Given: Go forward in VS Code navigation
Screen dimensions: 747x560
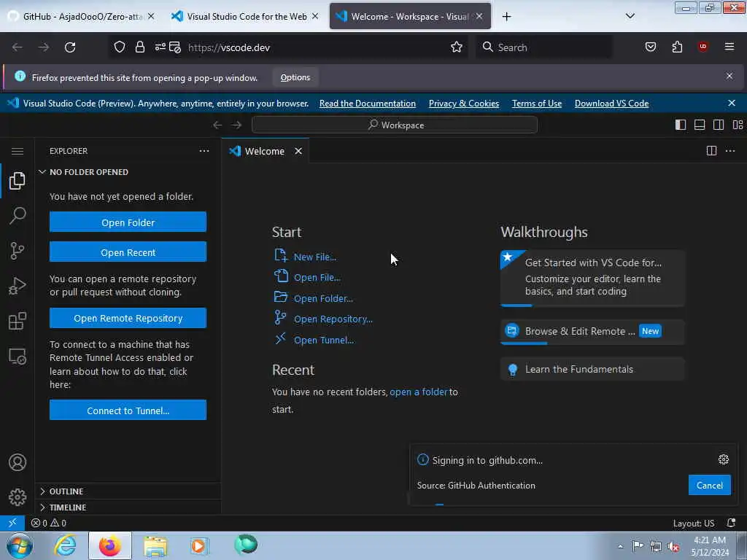Looking at the screenshot, I should tap(237, 125).
